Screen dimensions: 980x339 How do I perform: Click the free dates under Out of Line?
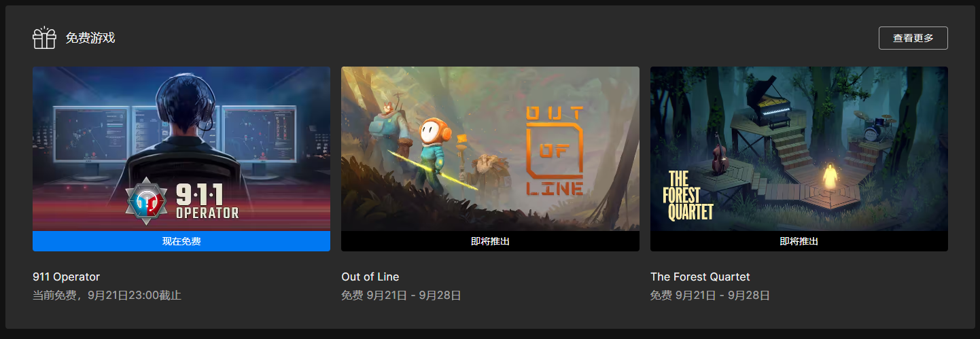point(401,296)
